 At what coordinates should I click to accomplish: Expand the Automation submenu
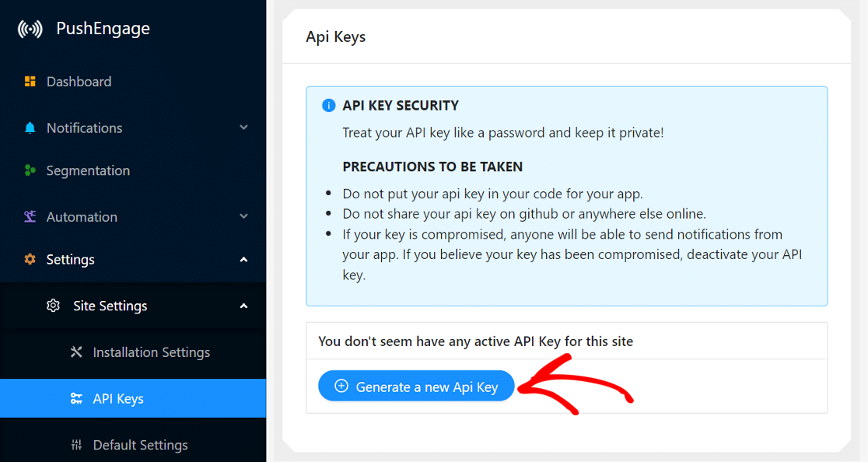click(243, 216)
